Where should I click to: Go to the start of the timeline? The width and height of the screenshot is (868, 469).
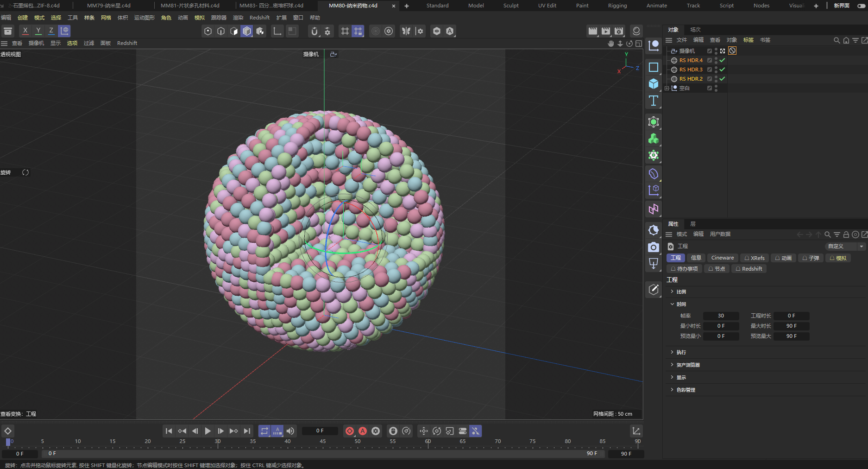click(x=169, y=431)
